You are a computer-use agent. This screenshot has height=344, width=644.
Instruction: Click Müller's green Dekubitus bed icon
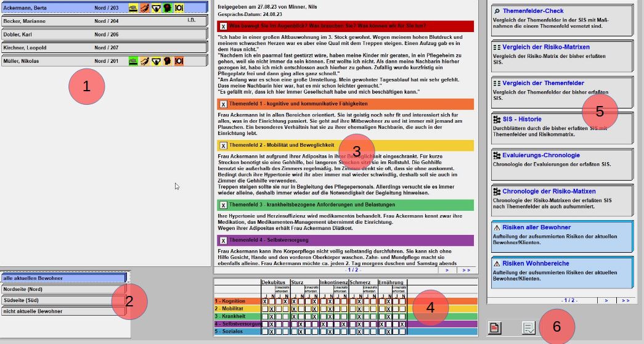(134, 61)
